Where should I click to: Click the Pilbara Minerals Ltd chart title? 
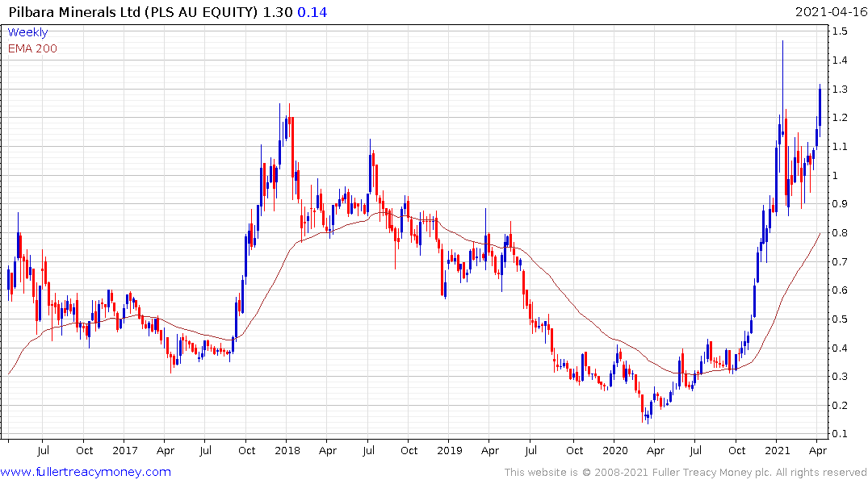click(133, 12)
